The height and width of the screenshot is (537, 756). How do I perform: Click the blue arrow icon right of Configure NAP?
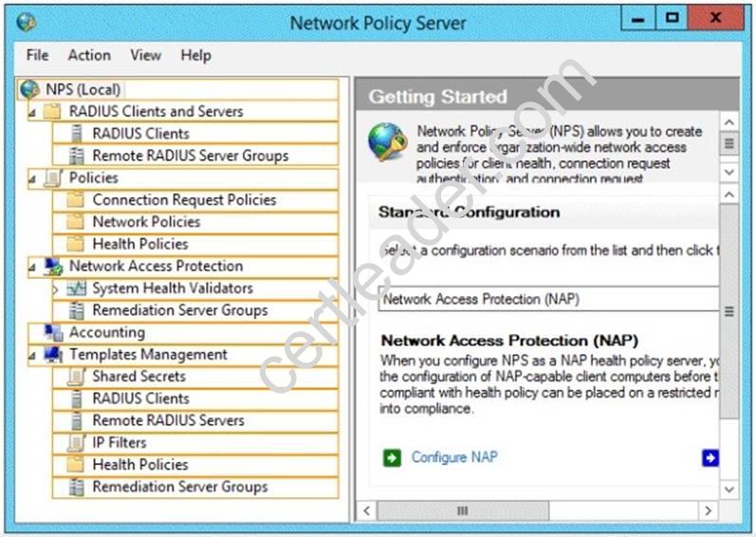(x=710, y=458)
